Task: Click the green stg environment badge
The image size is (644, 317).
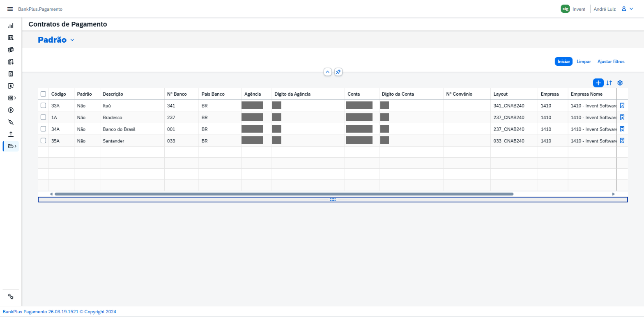Action: pos(565,9)
